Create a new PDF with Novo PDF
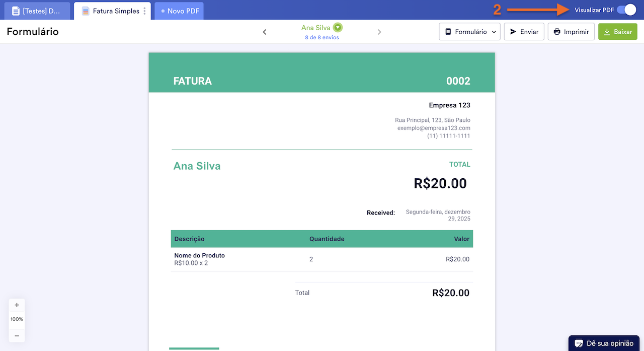 [179, 10]
